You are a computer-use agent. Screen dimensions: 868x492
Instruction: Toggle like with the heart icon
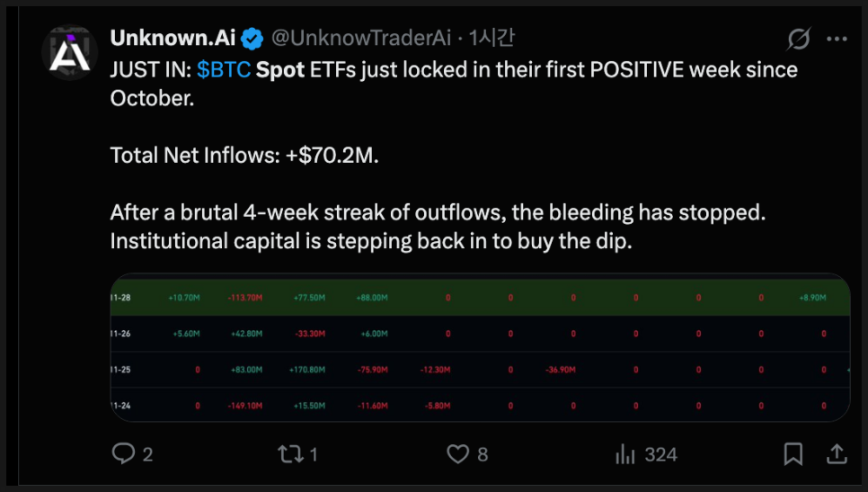(460, 454)
